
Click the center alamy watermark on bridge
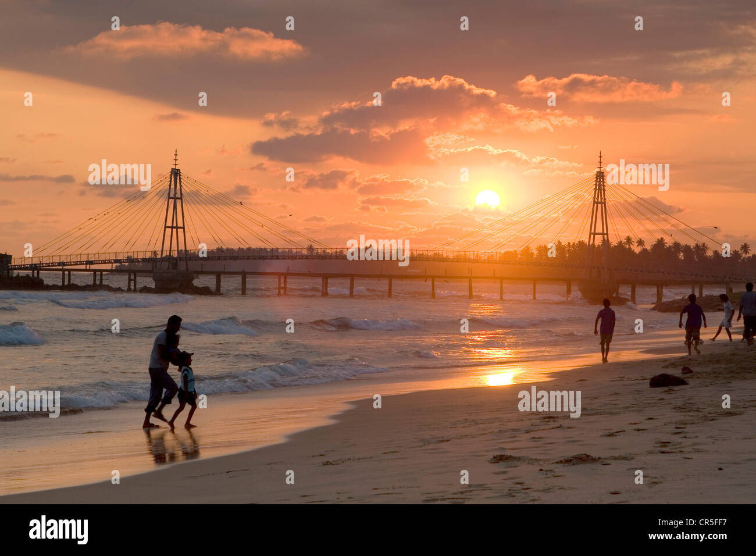click(x=378, y=251)
